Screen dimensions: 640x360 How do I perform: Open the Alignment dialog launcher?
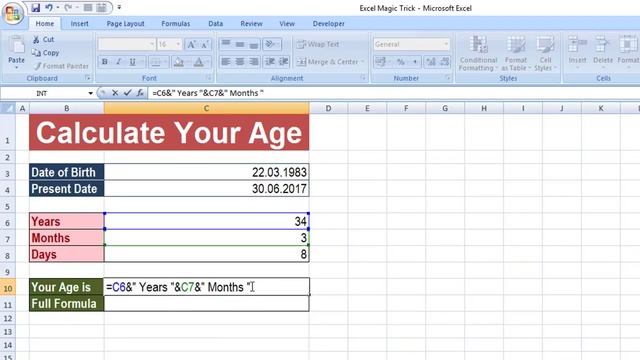tap(363, 78)
